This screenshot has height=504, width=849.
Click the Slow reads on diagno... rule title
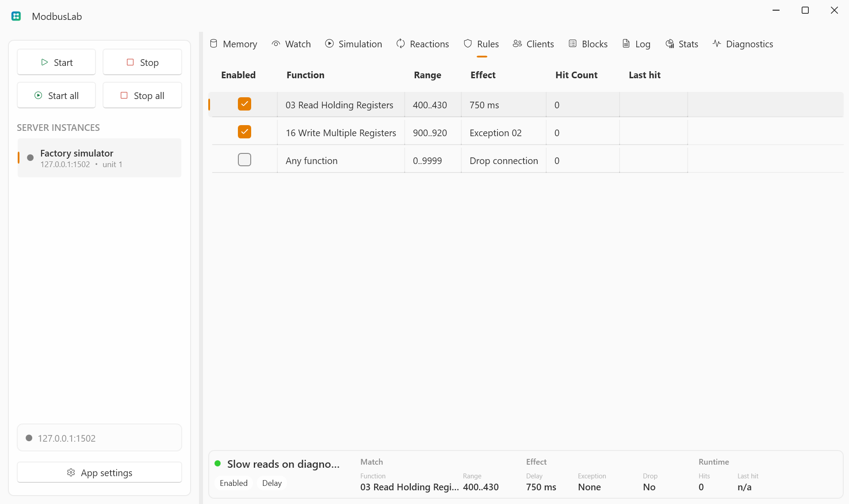[x=283, y=464]
